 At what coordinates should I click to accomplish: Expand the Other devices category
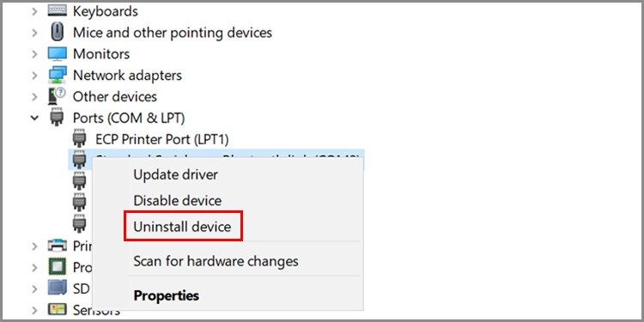click(x=34, y=96)
